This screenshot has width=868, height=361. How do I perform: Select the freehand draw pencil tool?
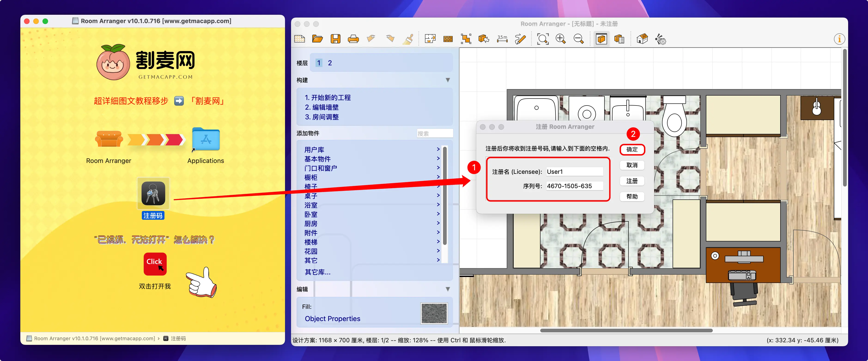click(x=520, y=39)
